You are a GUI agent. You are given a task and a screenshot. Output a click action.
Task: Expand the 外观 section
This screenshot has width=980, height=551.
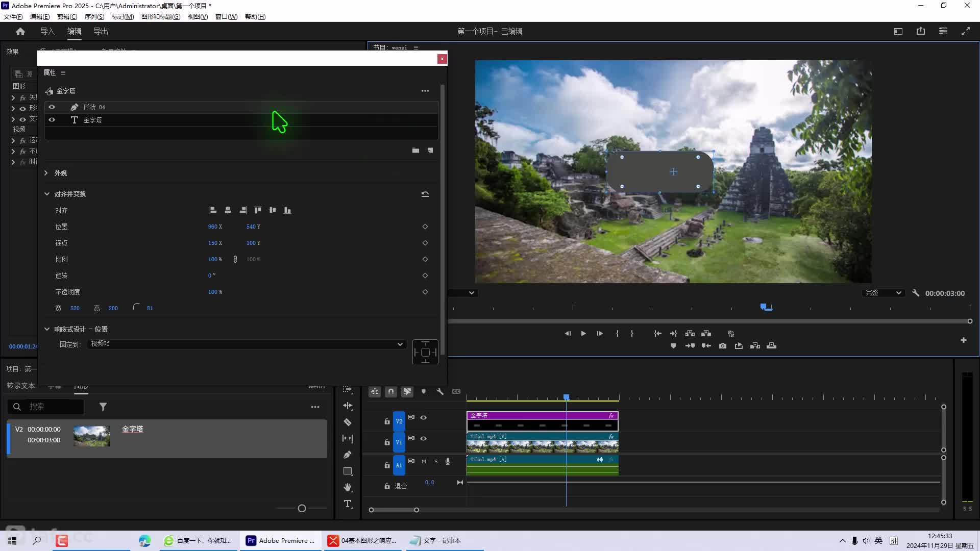point(46,173)
